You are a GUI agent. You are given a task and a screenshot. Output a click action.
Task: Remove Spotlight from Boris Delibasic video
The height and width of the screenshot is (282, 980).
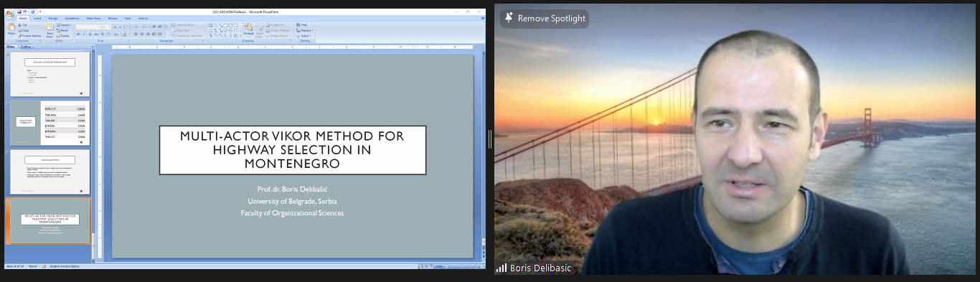545,19
